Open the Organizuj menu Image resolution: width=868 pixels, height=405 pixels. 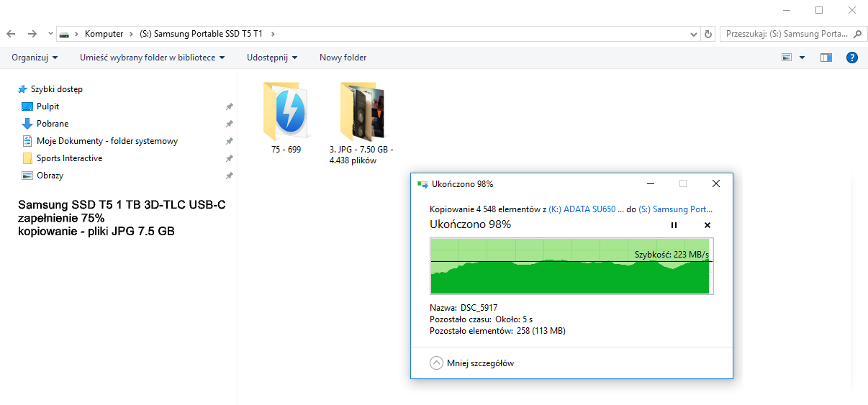(x=35, y=58)
